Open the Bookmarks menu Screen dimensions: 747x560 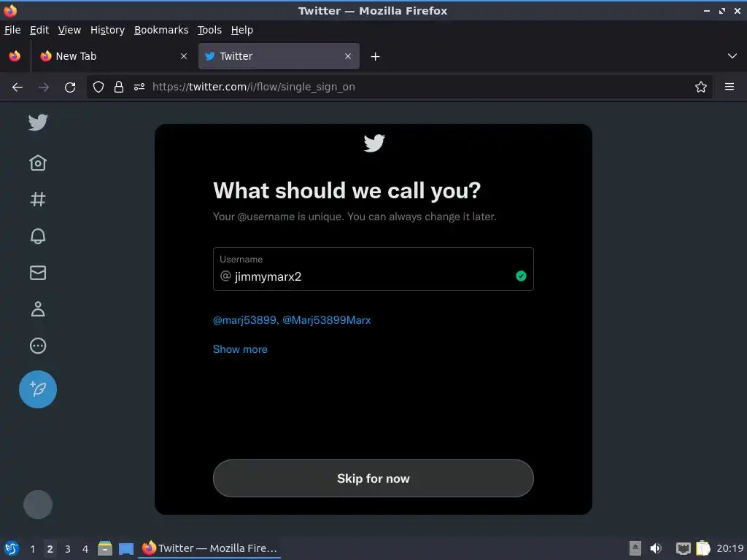[161, 30]
